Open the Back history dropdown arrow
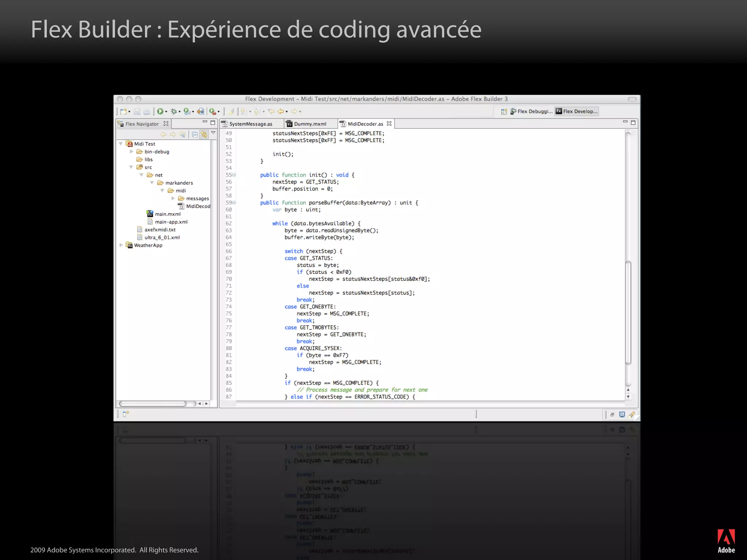Viewport: 747px width, 560px height. 287,112
